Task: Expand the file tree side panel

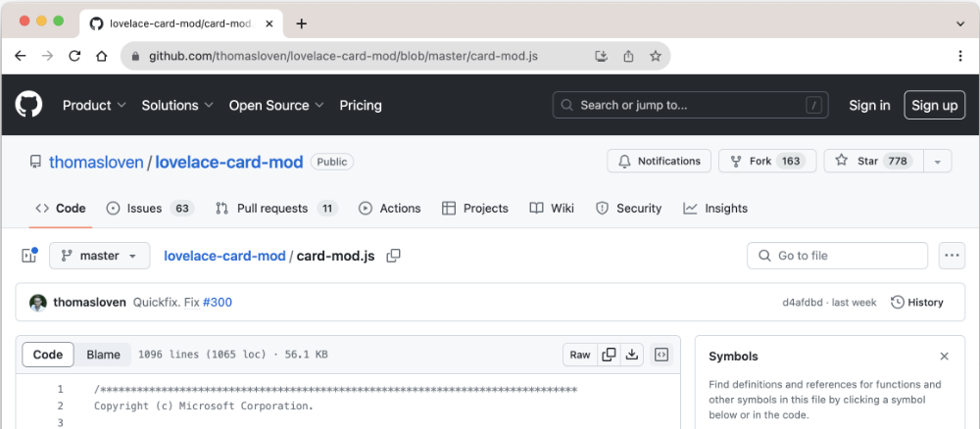Action: (28, 256)
